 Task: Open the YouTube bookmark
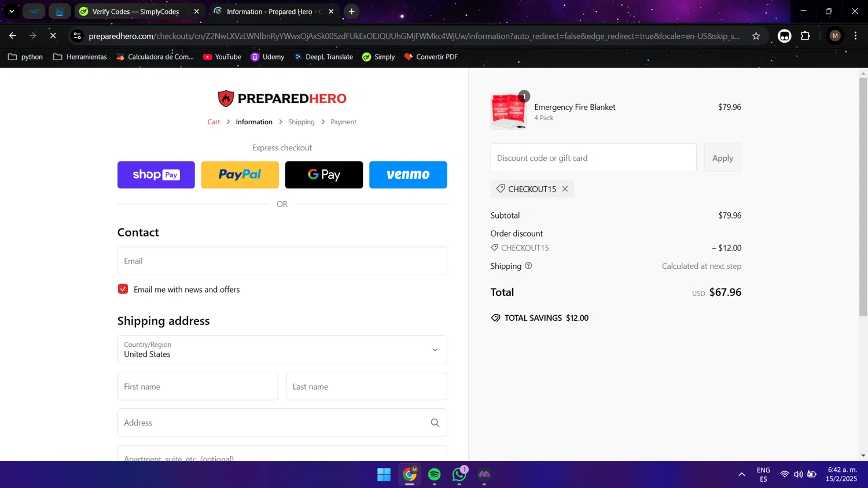tap(222, 57)
